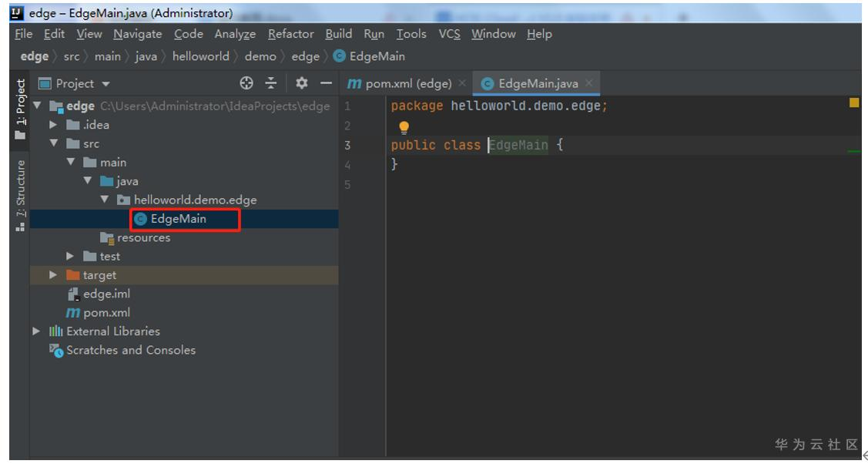The image size is (868, 464).
Task: Open the View menu
Action: tap(89, 35)
